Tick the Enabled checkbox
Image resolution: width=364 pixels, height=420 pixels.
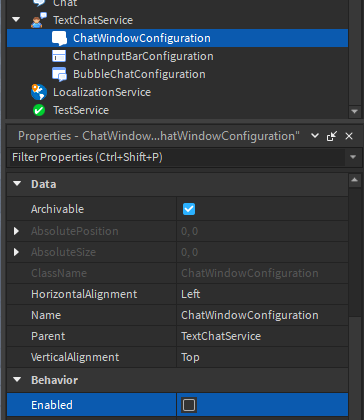click(189, 405)
